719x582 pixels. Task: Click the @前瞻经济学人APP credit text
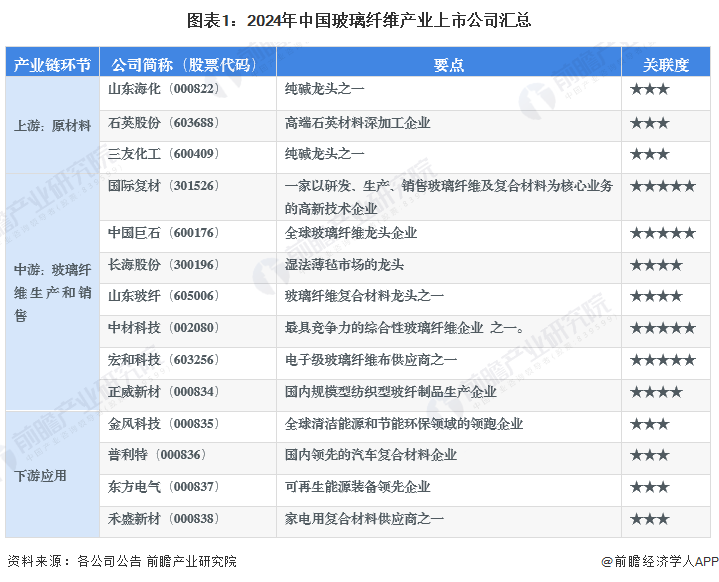[659, 561]
